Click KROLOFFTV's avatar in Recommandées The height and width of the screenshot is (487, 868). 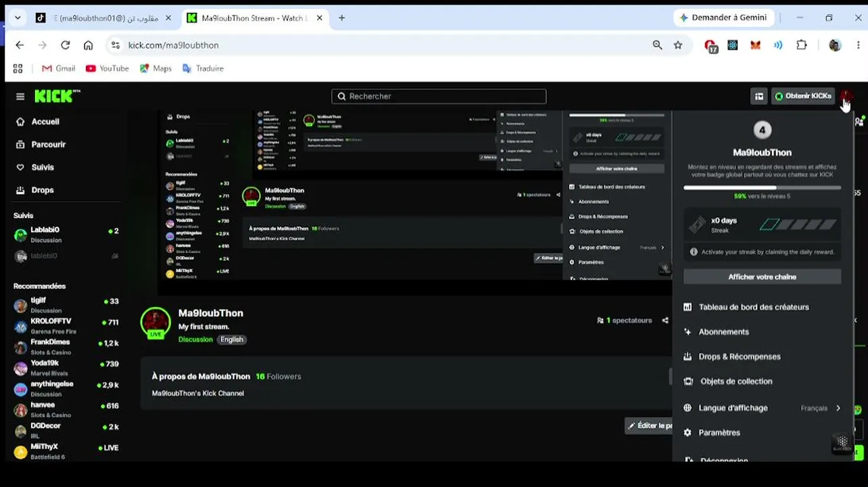pos(21,327)
